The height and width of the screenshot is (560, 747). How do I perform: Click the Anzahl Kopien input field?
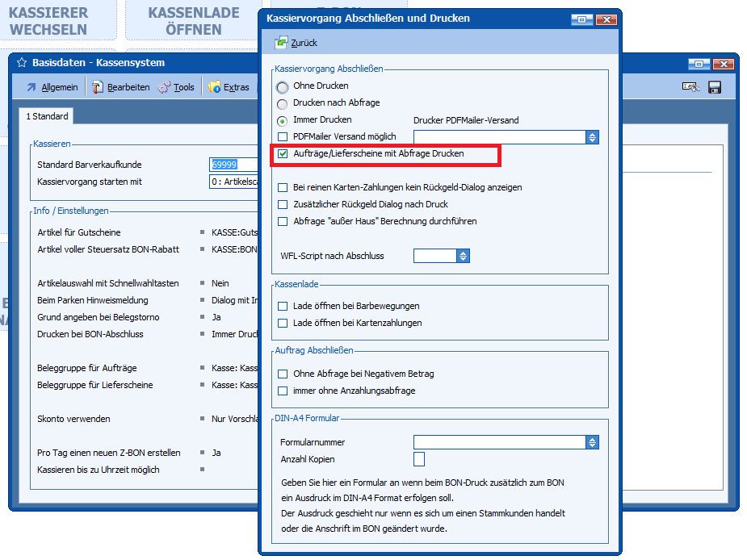[419, 459]
